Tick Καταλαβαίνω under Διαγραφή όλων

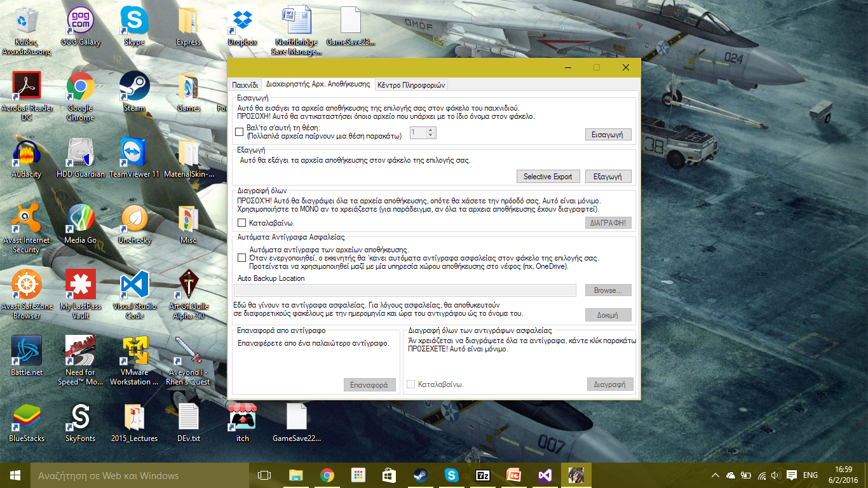point(241,223)
